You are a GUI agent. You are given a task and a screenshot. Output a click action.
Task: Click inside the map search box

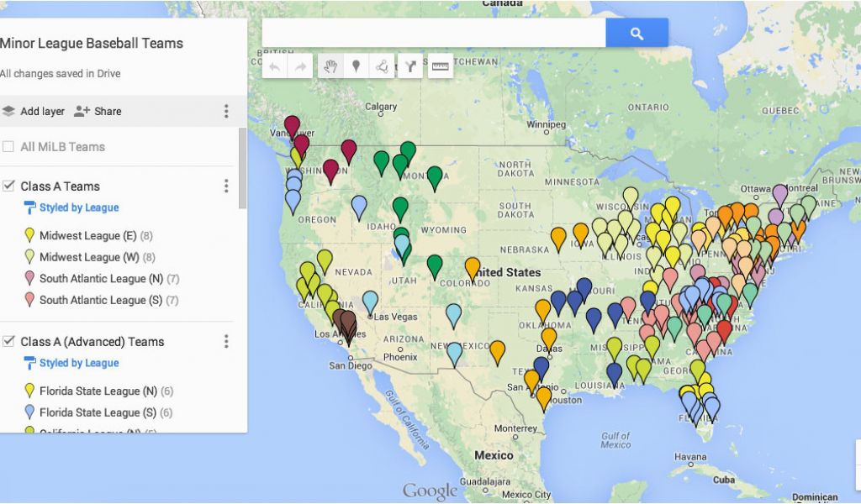tap(434, 33)
